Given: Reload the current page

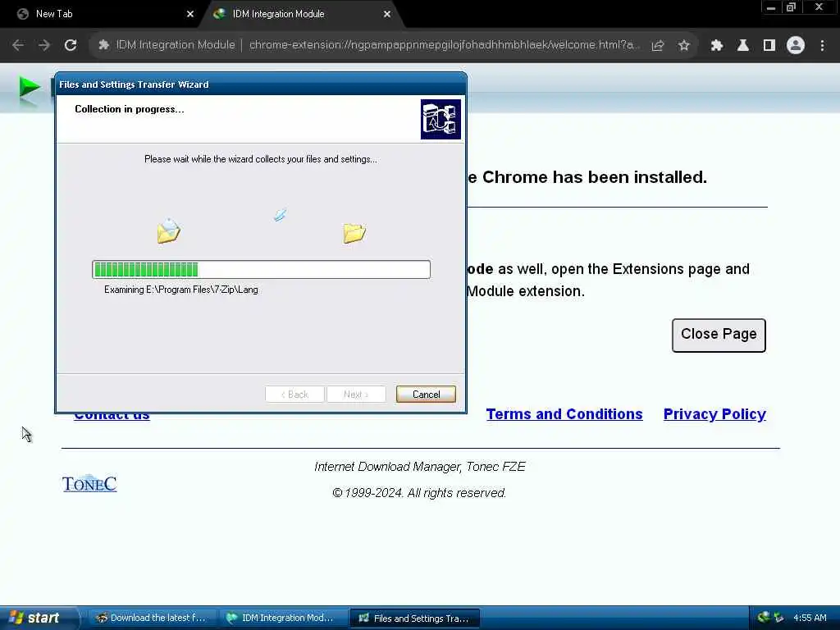Looking at the screenshot, I should 71,45.
